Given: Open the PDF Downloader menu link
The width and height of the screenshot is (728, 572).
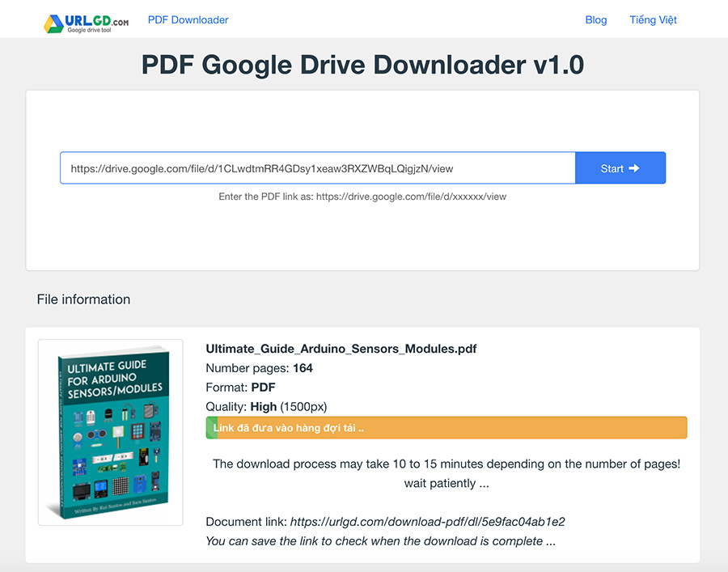Looking at the screenshot, I should pyautogui.click(x=188, y=20).
